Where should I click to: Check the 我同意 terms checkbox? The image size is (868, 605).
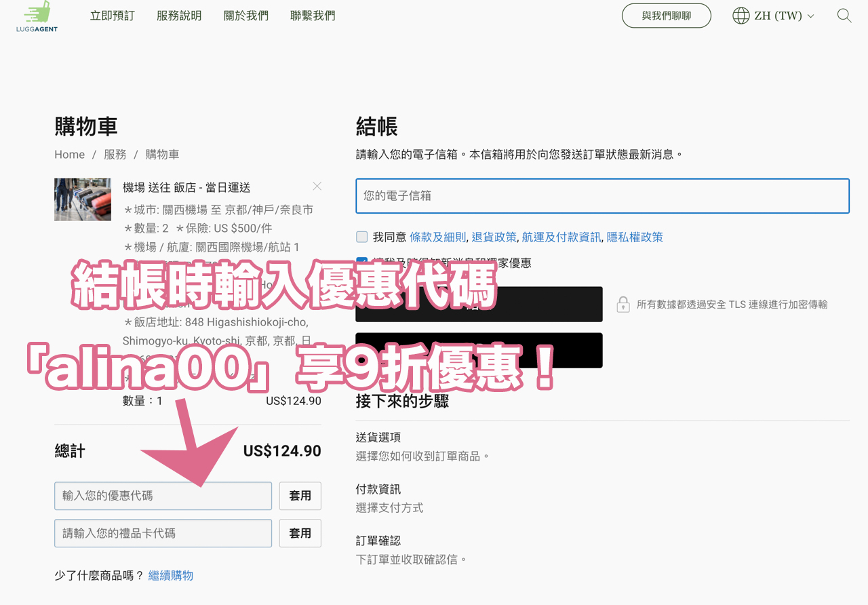(362, 237)
